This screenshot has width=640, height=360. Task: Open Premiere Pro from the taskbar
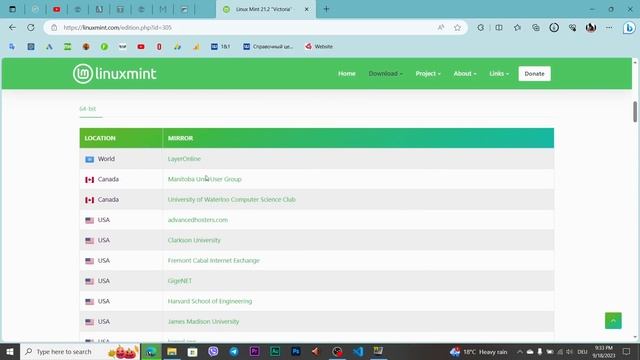255,351
